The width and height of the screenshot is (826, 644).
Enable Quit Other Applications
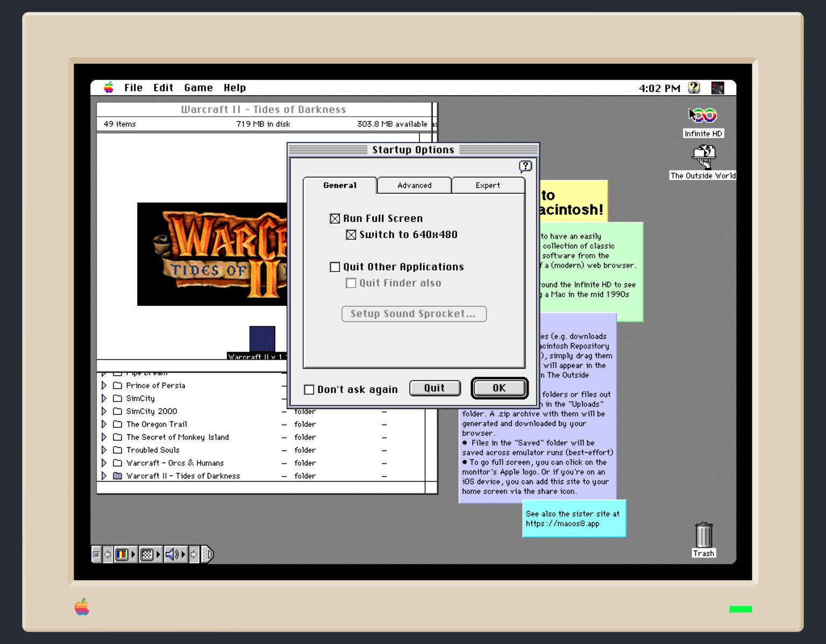(334, 267)
